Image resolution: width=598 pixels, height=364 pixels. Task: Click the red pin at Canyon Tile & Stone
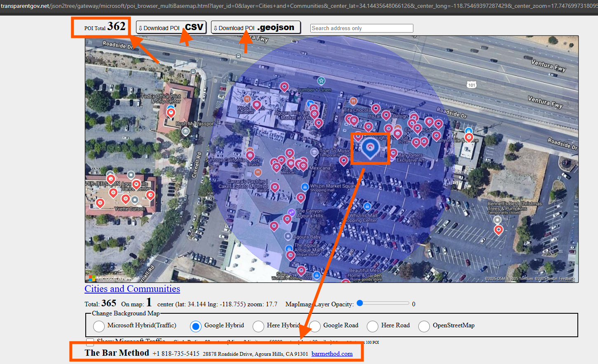coord(469,138)
